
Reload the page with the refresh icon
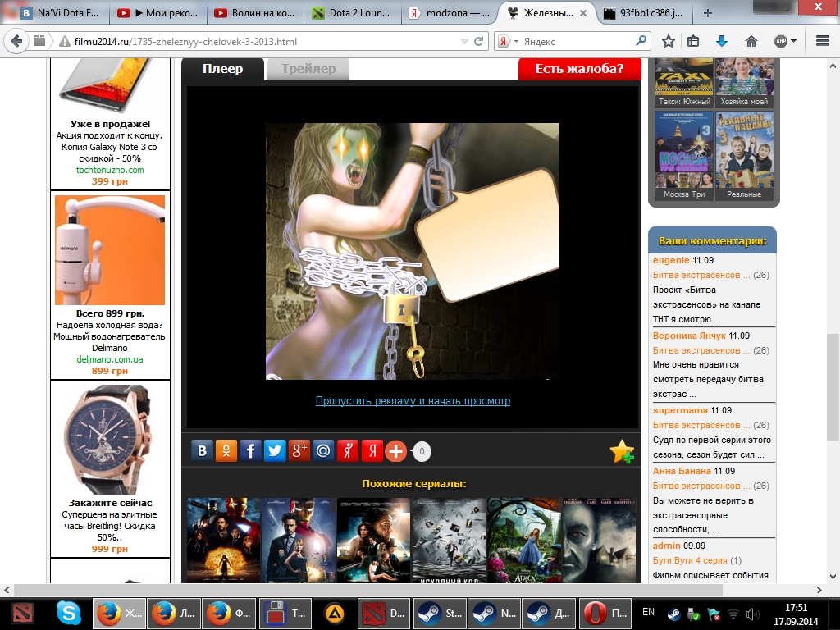click(x=479, y=41)
